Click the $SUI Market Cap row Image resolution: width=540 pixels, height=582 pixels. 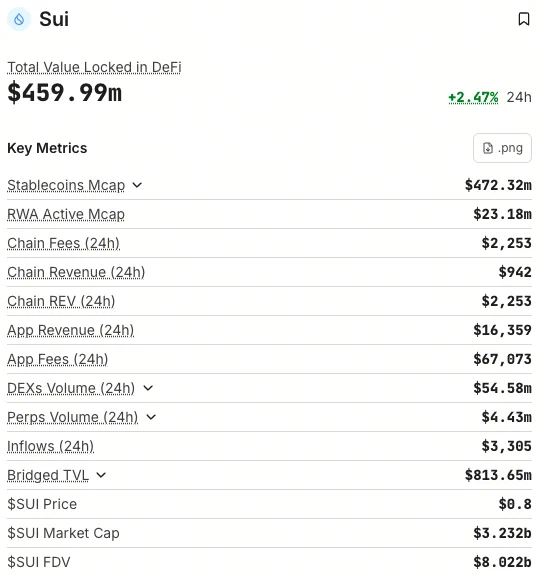269,533
